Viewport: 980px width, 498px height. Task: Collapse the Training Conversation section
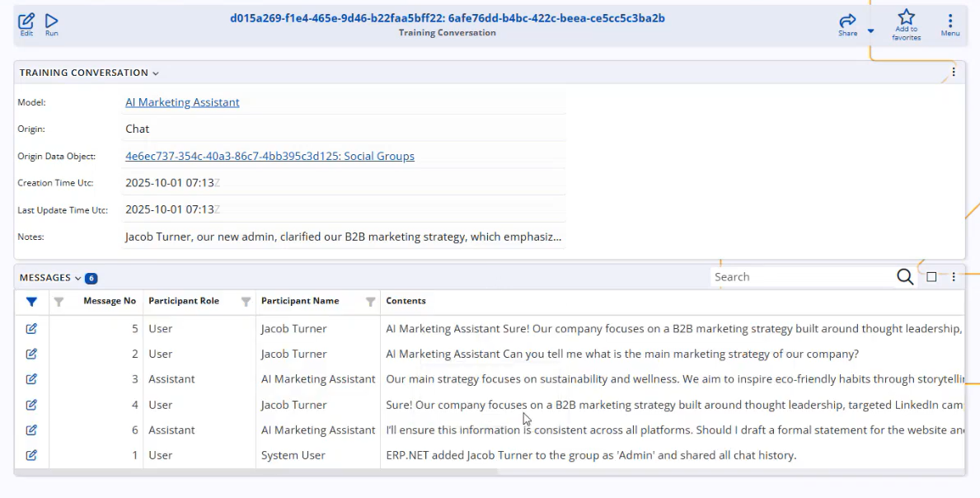click(156, 73)
